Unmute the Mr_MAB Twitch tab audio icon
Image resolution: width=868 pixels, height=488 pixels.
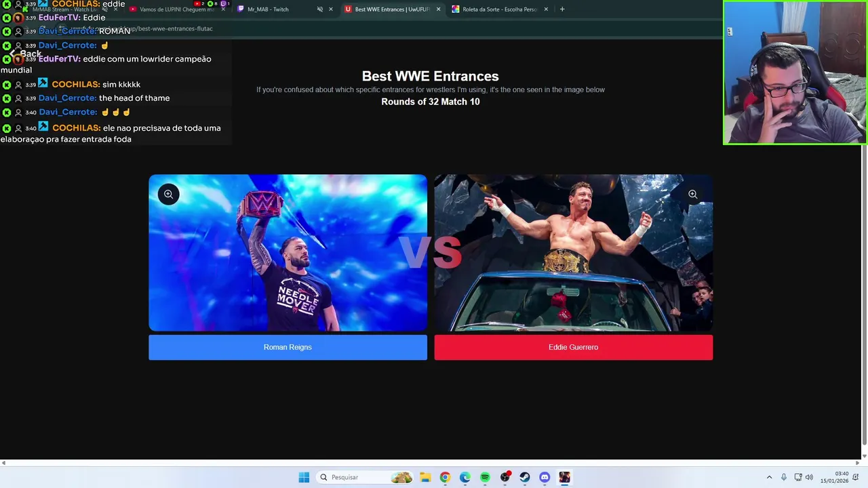[x=319, y=9]
